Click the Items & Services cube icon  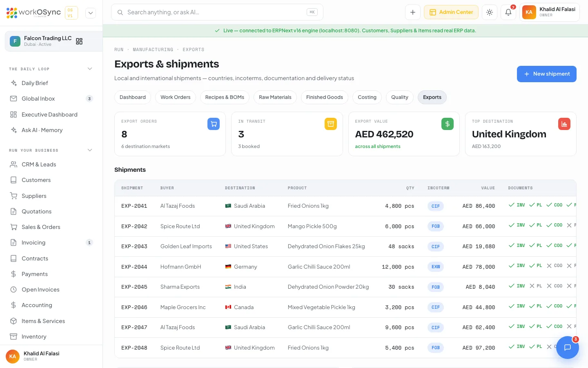pos(13,321)
